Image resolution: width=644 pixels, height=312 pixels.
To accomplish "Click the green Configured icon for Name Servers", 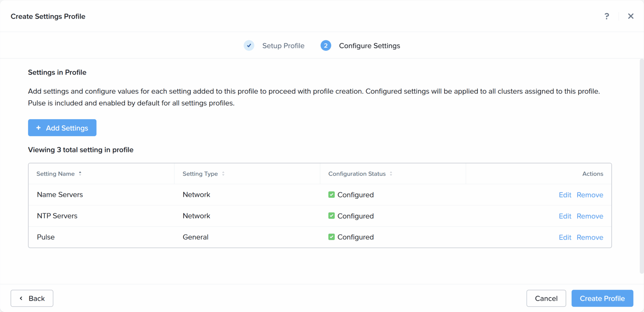I will 331,194.
